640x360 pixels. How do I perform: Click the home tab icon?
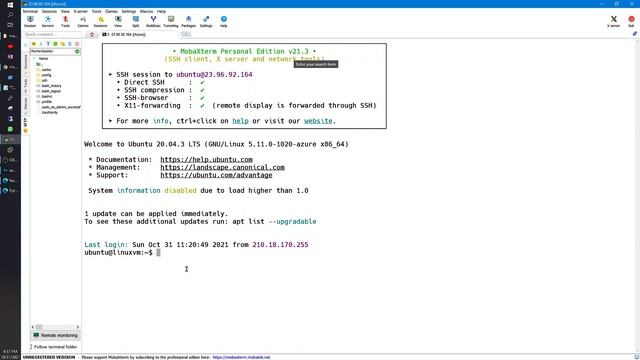click(x=92, y=35)
